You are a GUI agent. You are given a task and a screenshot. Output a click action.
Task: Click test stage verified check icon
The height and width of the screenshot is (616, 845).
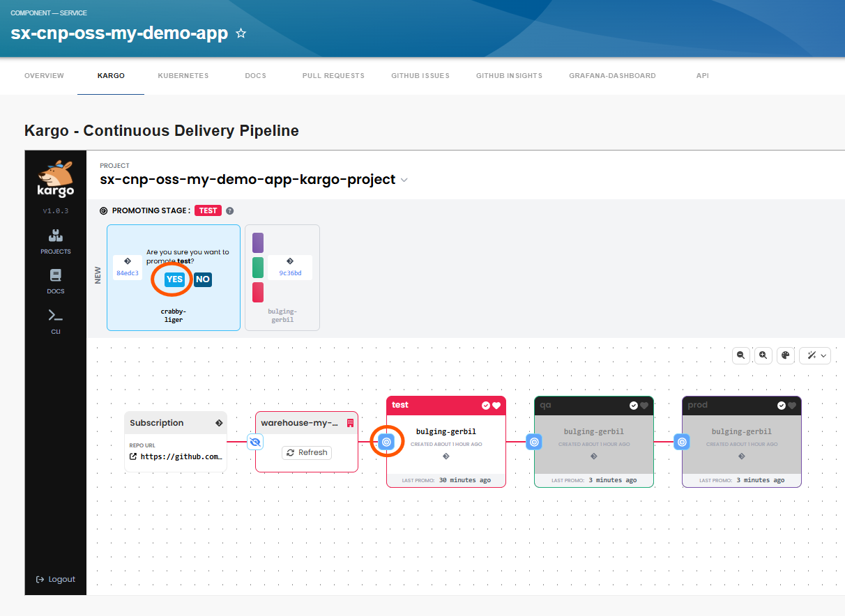point(486,406)
